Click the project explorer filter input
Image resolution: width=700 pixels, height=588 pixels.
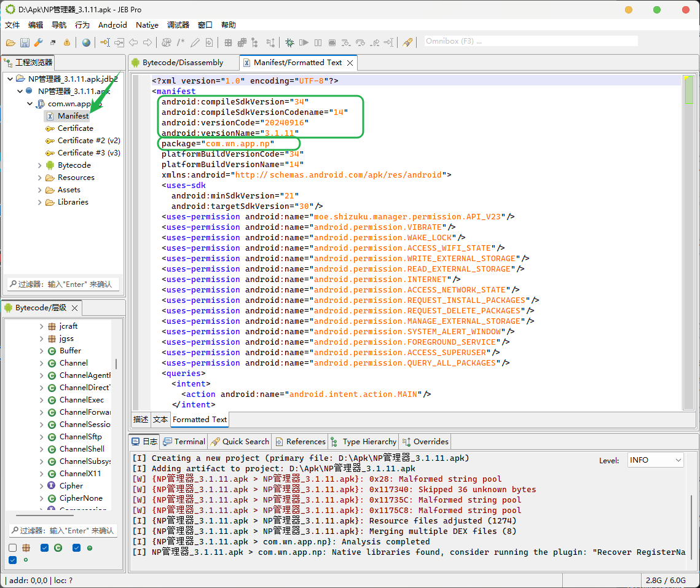tap(63, 284)
